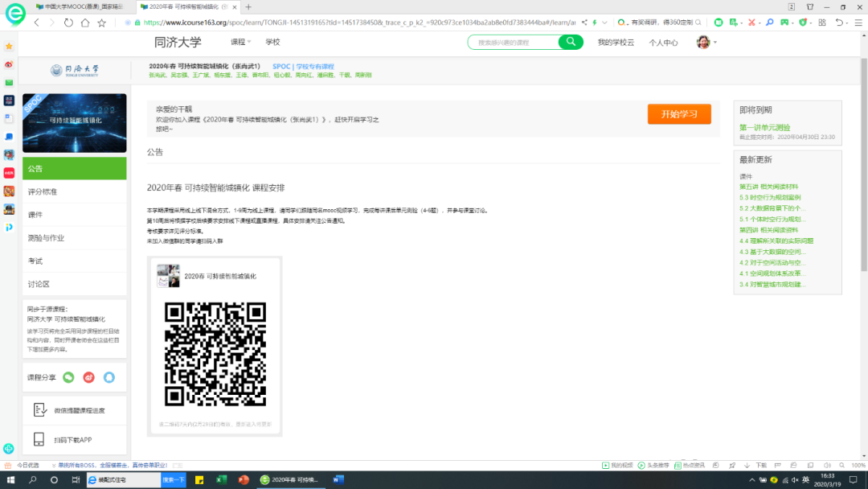
Task: Open PowerPoint from the taskbar
Action: tap(244, 480)
